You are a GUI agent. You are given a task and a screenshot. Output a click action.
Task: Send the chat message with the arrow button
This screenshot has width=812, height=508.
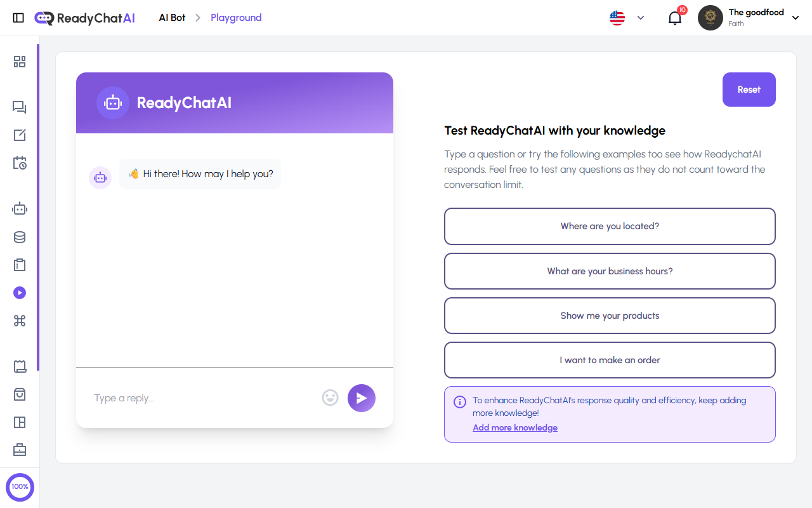pos(361,398)
